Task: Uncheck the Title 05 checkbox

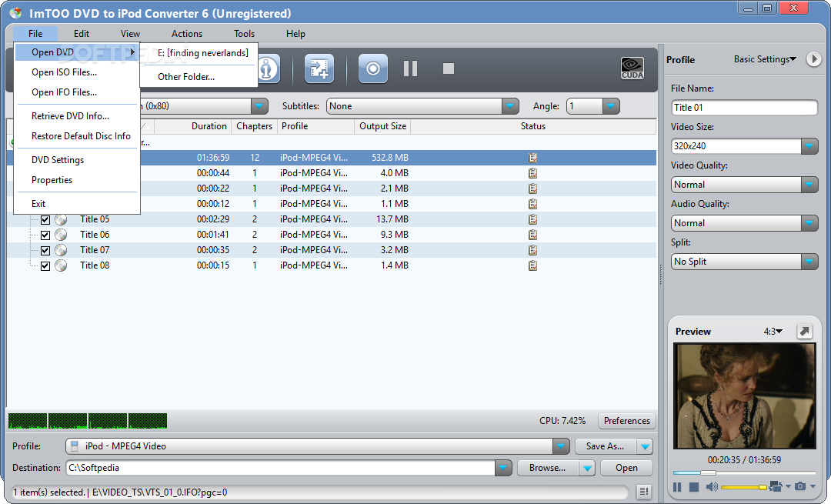Action: pos(45,219)
